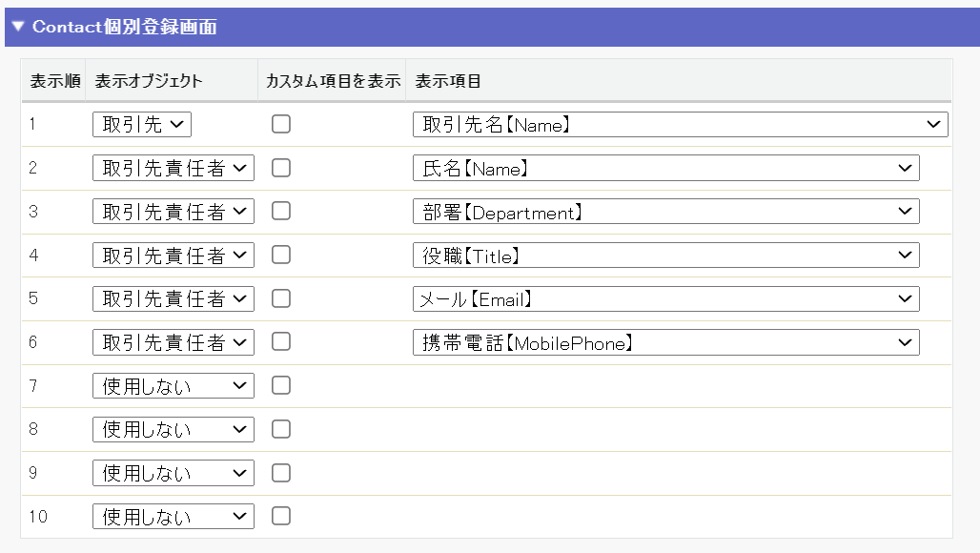Tick custom field checkbox in row 6
980x553 pixels.
pos(281,341)
